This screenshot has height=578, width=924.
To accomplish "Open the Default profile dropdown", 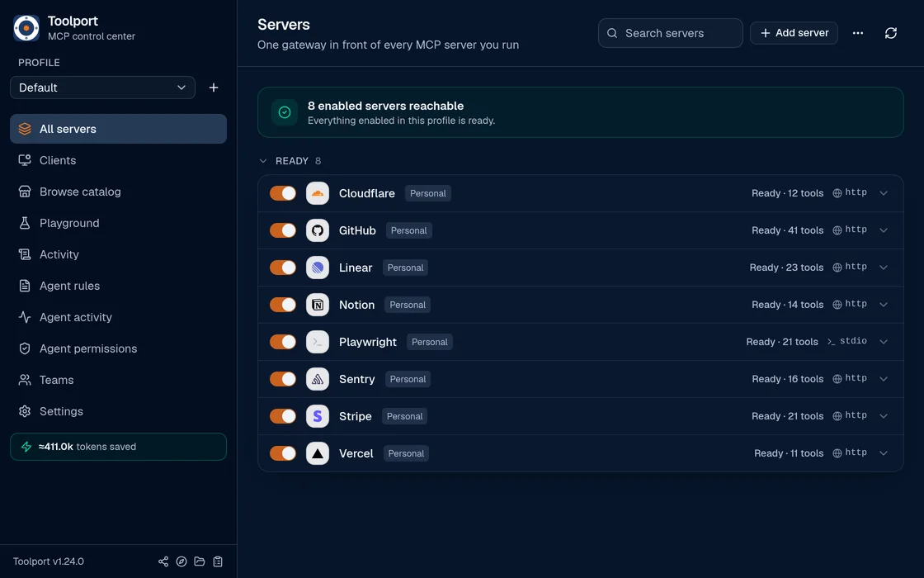I will [102, 88].
